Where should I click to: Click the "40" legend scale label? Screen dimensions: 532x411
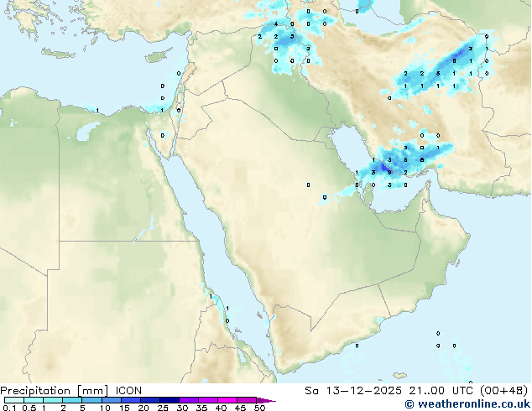pyautogui.click(x=221, y=408)
